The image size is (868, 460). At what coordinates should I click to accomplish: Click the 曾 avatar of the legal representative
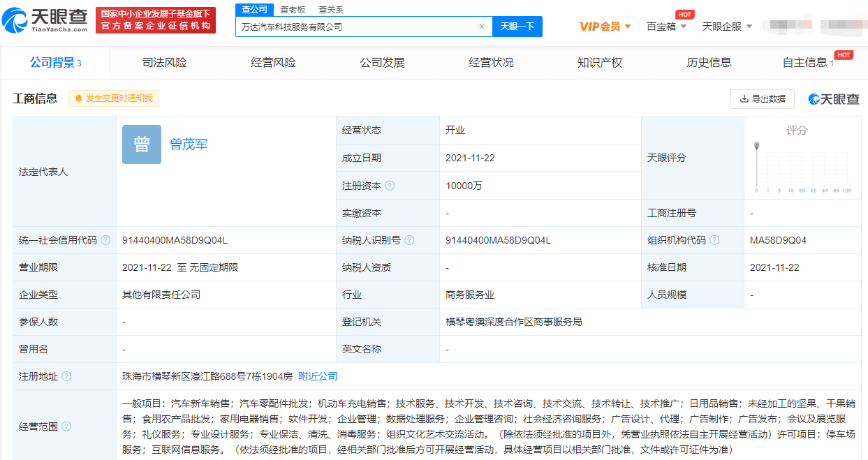(142, 144)
